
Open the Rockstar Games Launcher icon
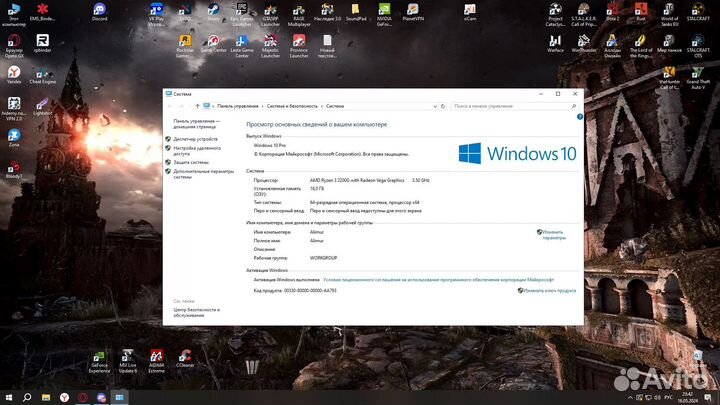185,46
